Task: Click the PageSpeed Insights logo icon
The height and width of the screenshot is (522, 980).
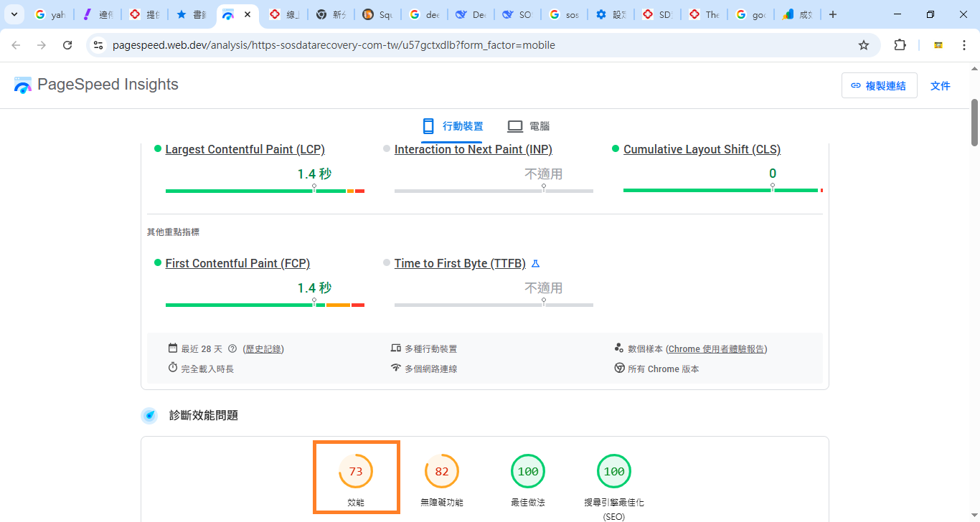Action: click(23, 85)
